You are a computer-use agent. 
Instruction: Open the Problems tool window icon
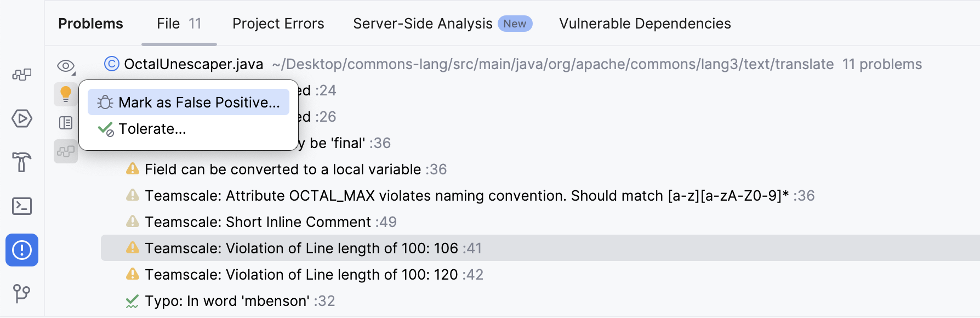[21, 249]
